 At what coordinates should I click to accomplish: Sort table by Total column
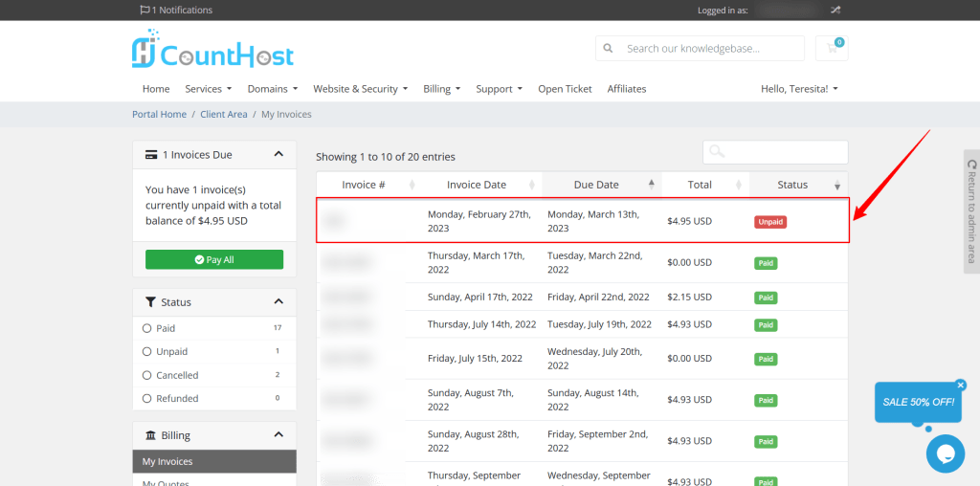point(703,185)
